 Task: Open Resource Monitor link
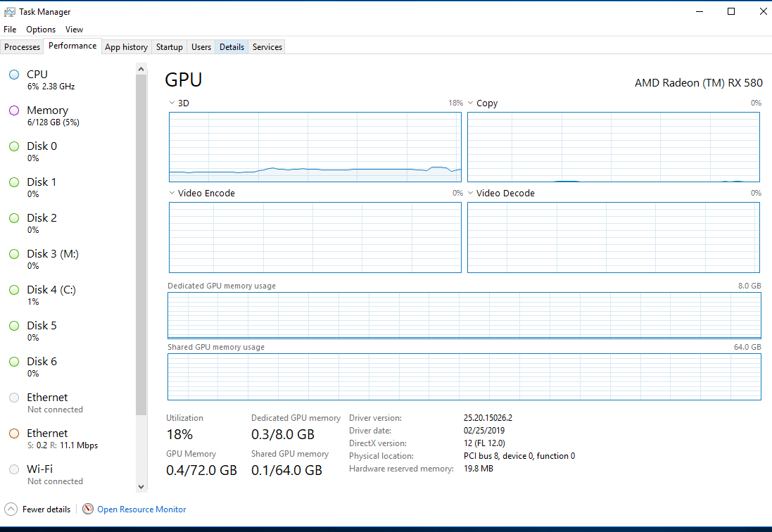point(141,509)
